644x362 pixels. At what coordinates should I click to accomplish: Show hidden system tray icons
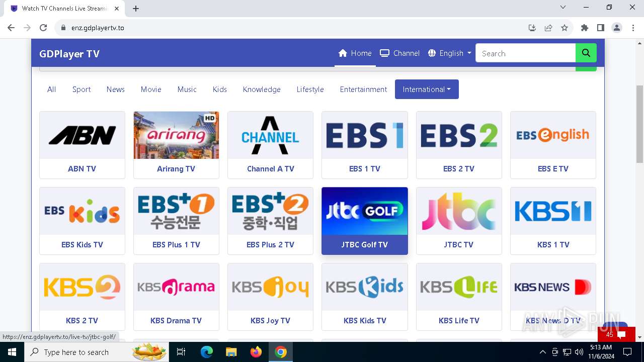click(542, 352)
